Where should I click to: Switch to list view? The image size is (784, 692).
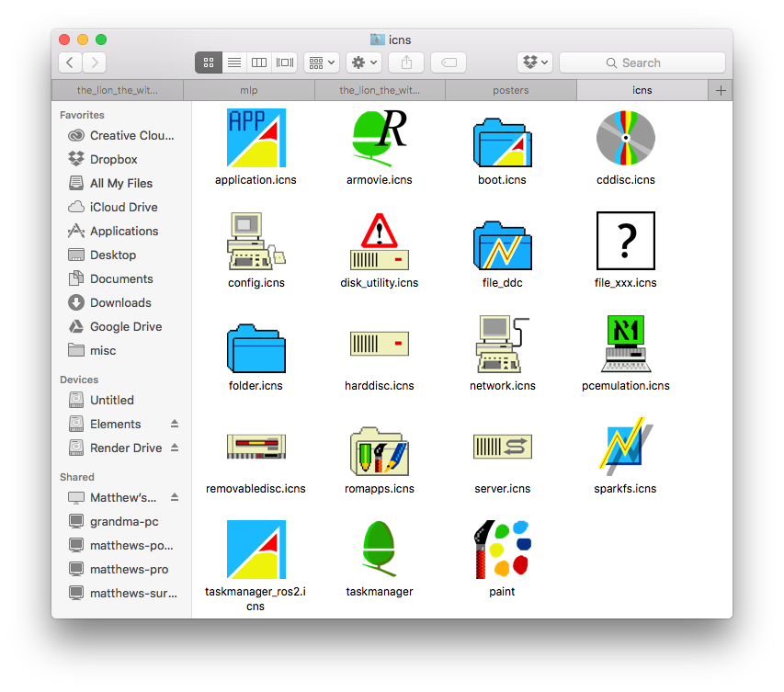click(x=233, y=62)
